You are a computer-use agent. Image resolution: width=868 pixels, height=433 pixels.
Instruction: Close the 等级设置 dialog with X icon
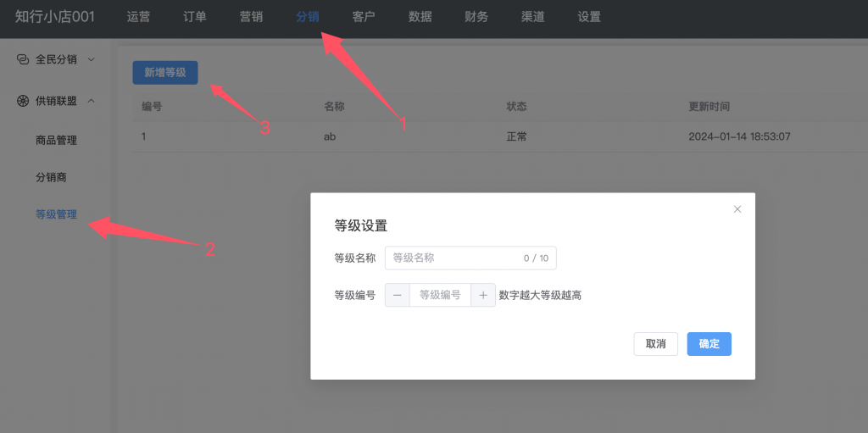tap(737, 209)
